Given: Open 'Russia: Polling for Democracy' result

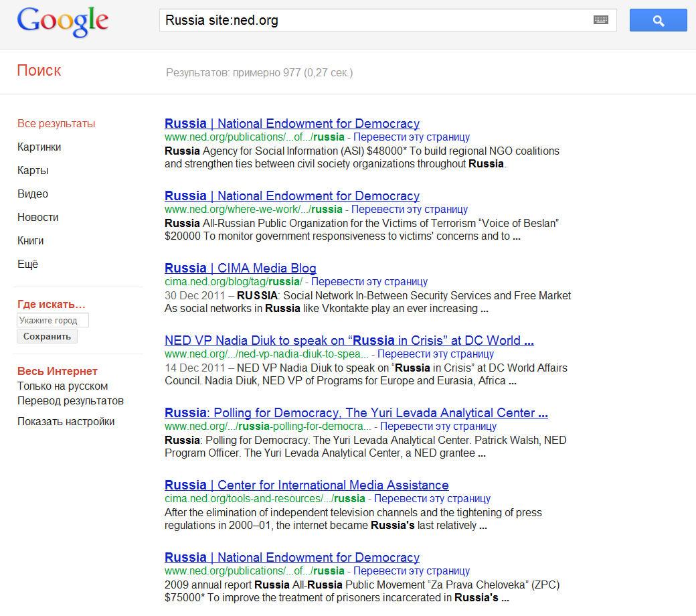Looking at the screenshot, I should [357, 413].
